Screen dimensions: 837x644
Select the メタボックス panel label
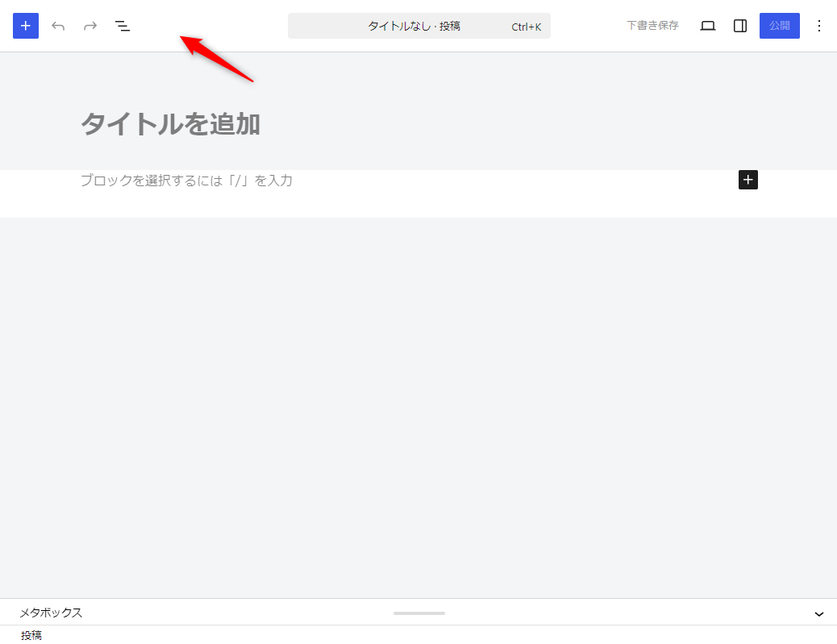coord(51,613)
